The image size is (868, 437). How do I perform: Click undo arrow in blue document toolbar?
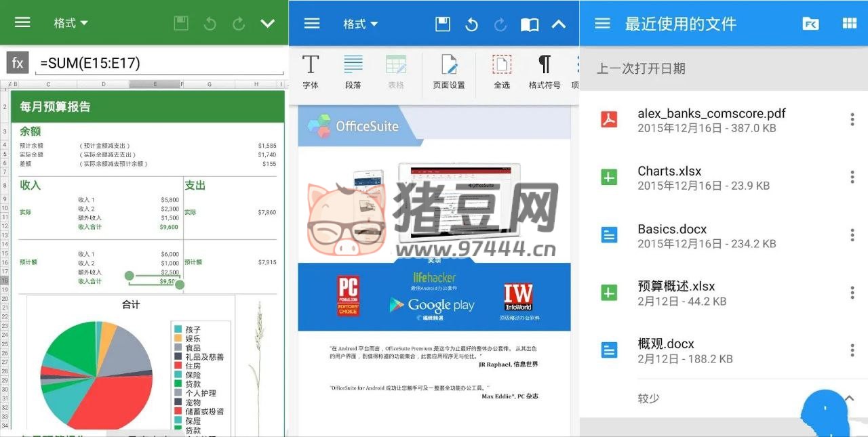(471, 24)
